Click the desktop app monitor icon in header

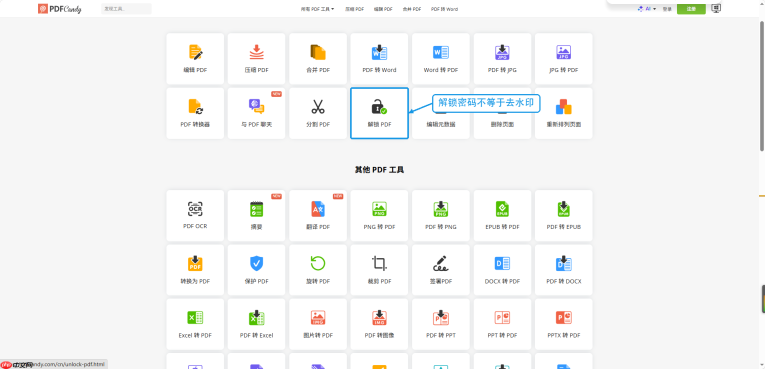(716, 8)
